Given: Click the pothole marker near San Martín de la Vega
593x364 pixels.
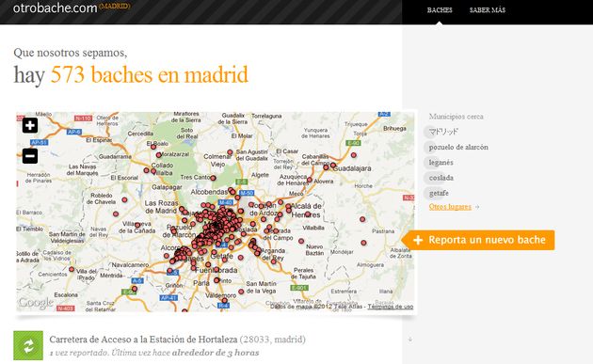Looking at the screenshot, I should [241, 292].
